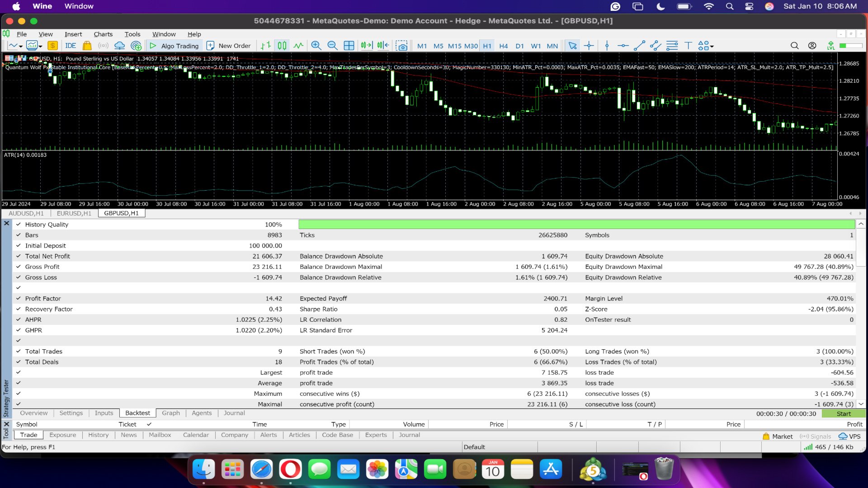Click the green History Quality progress bar

(576, 225)
